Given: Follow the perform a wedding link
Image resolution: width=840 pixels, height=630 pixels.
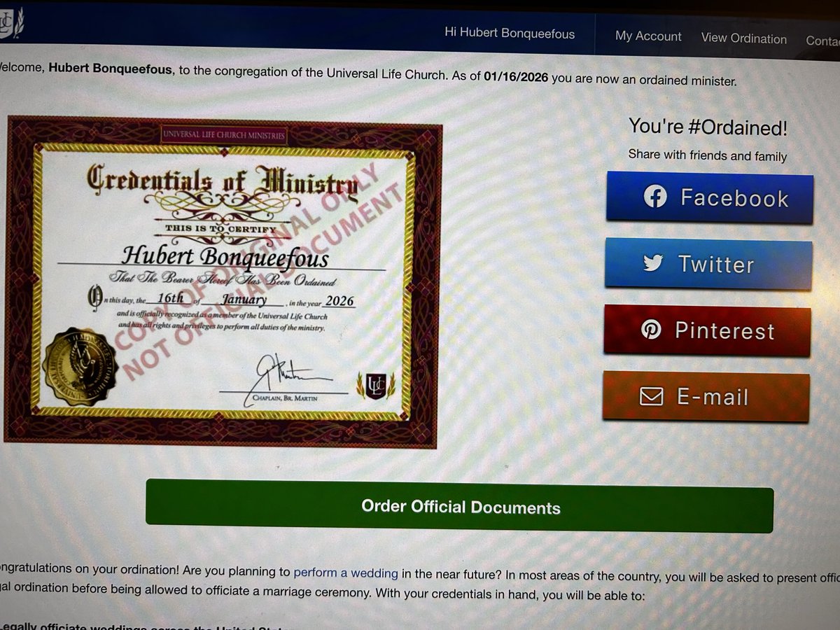Looking at the screenshot, I should click(346, 573).
